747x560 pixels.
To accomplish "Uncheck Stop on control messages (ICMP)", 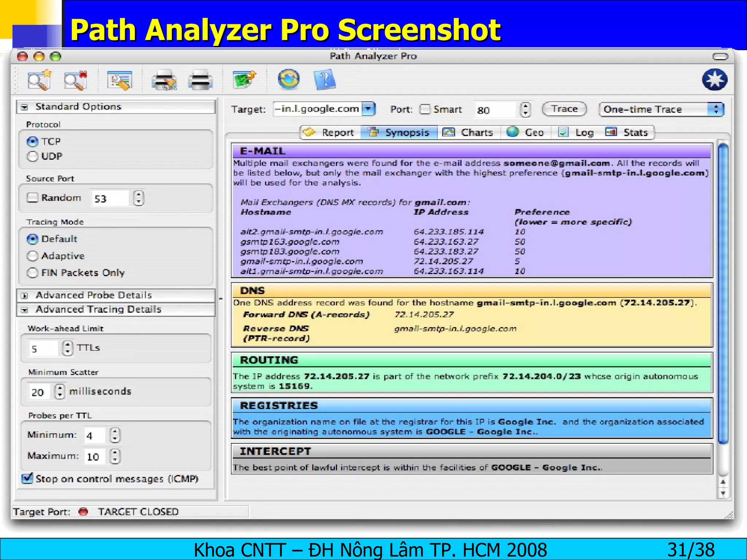I will 27,478.
